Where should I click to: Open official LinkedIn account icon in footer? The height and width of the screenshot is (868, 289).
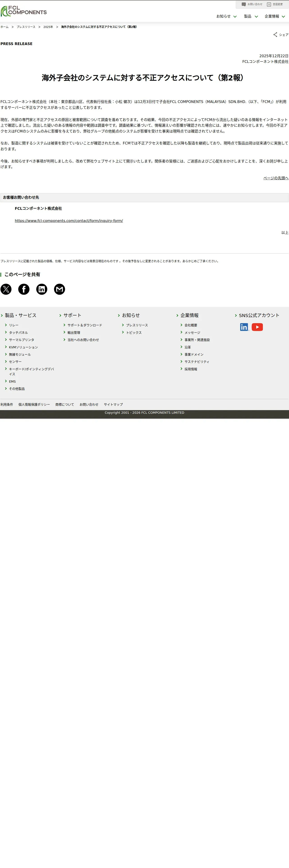244,327
